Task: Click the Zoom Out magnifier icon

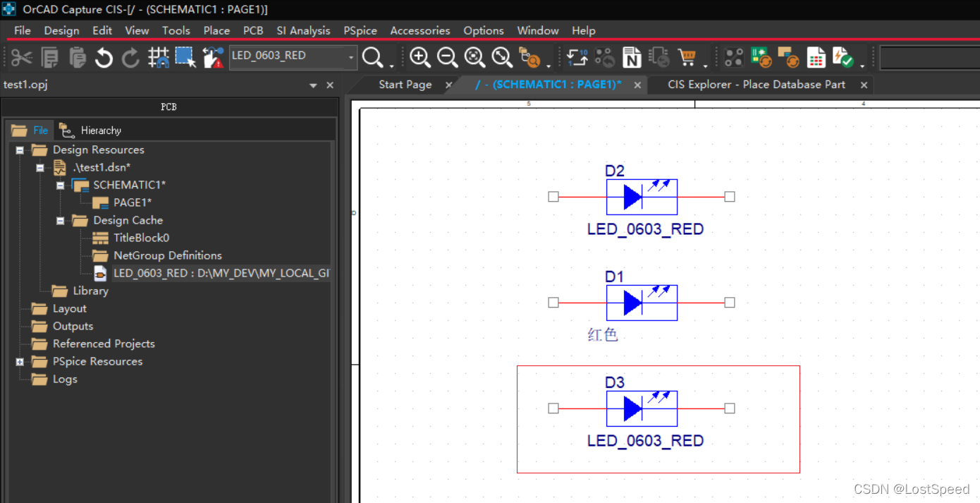Action: click(447, 57)
